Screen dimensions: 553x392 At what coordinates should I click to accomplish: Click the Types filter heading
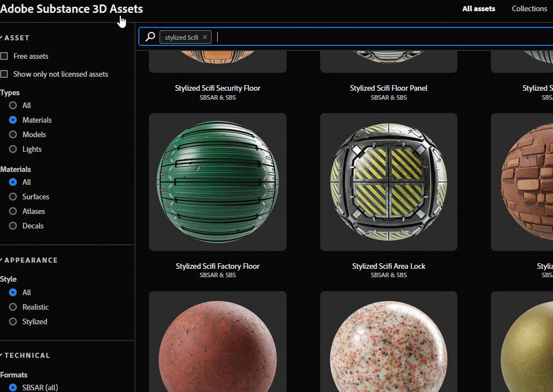tap(10, 93)
